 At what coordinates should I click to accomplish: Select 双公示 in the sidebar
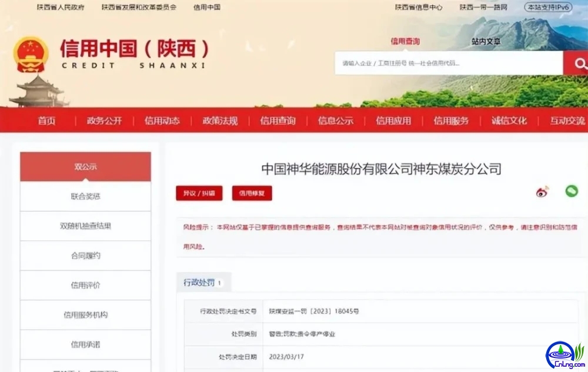pos(85,167)
